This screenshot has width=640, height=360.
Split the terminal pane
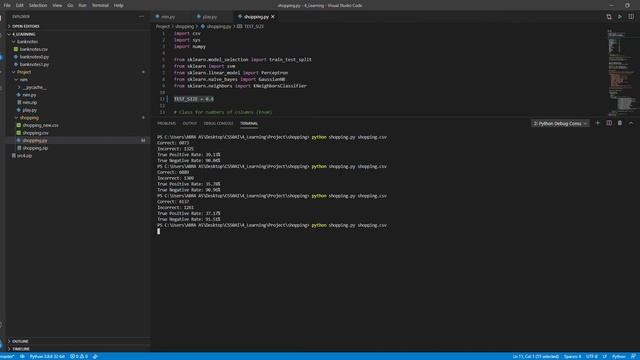[x=609, y=123]
